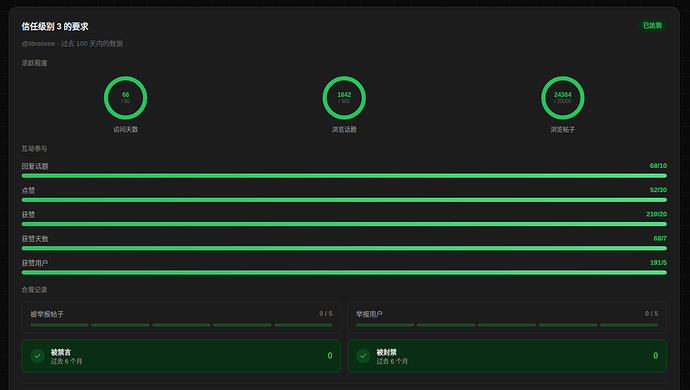Click the 52/30 value
This screenshot has height=390, width=690.
point(658,190)
